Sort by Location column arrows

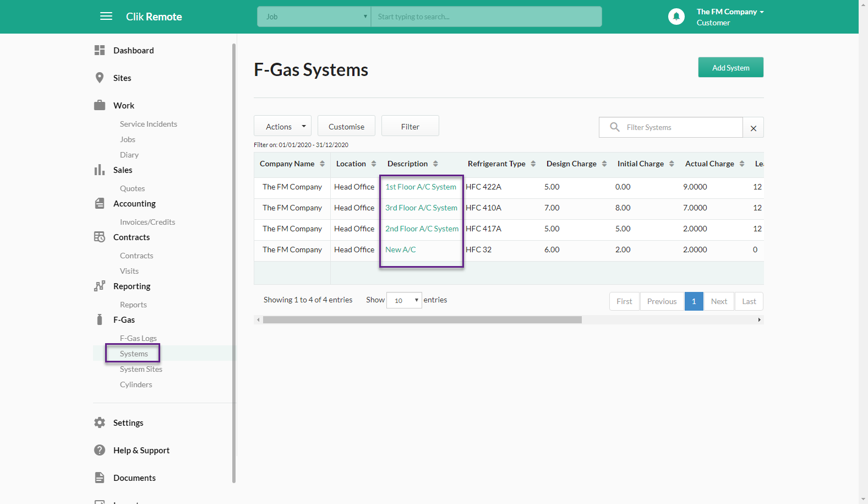374,164
